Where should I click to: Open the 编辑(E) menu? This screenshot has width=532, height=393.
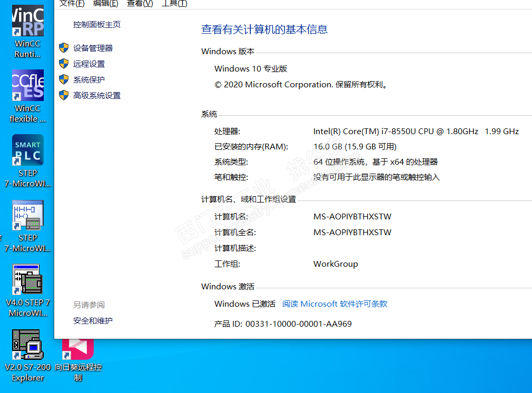click(105, 4)
